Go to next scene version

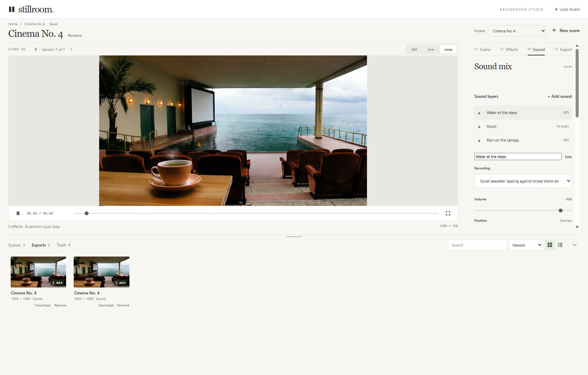(x=71, y=50)
